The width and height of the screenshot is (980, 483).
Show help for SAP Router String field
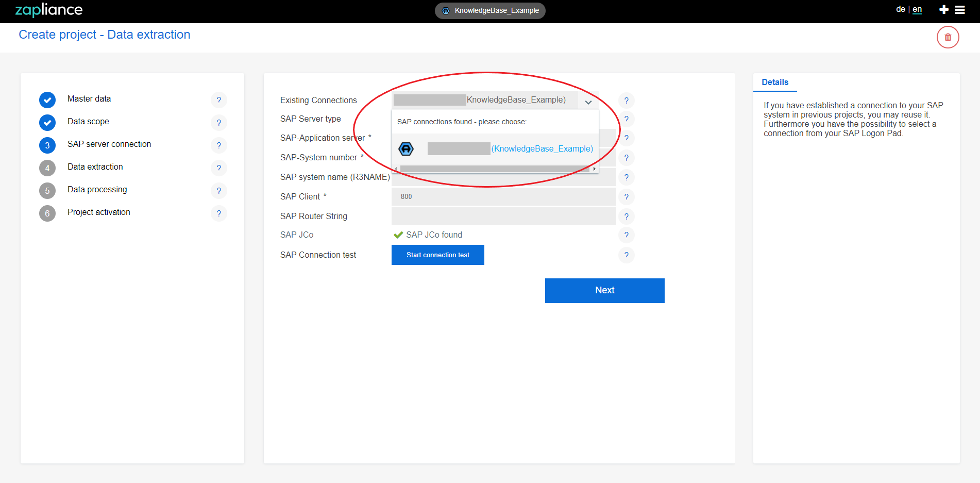pos(627,216)
